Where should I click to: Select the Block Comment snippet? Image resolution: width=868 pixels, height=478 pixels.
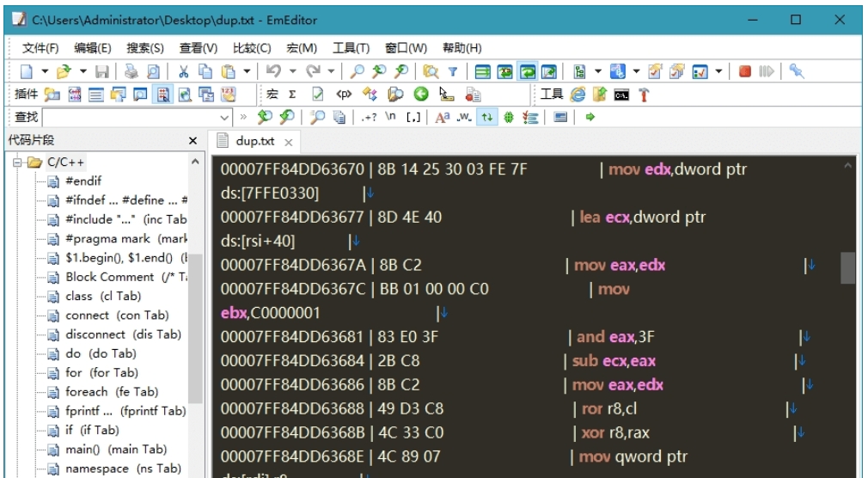pos(126,277)
